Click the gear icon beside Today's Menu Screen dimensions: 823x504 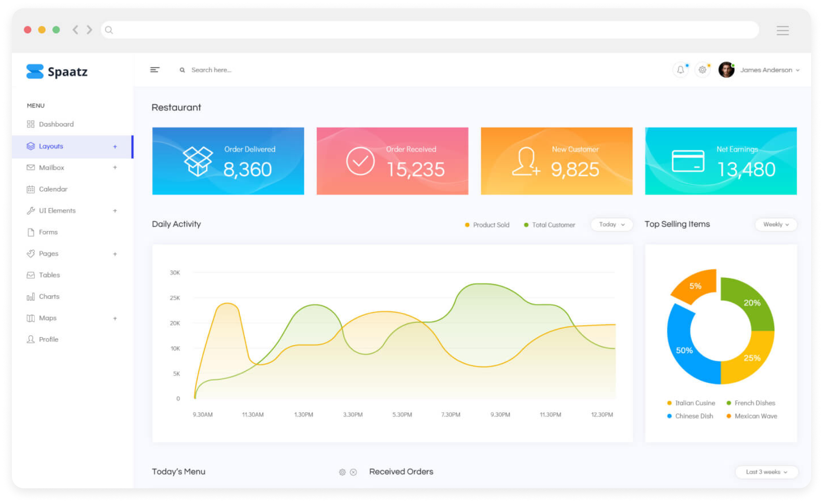click(342, 472)
